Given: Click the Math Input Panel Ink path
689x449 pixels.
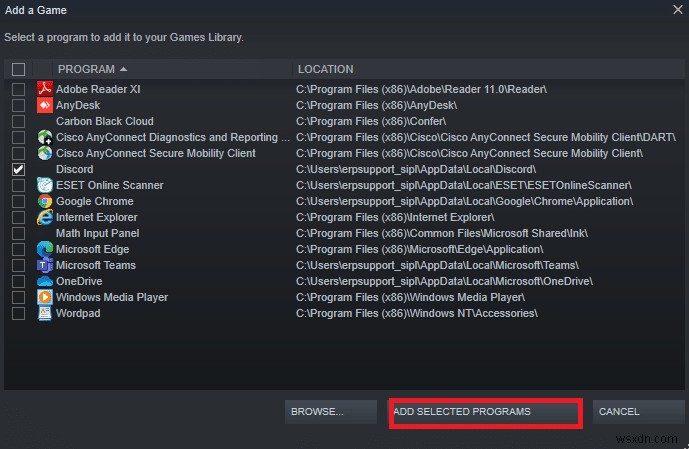Looking at the screenshot, I should [x=442, y=233].
